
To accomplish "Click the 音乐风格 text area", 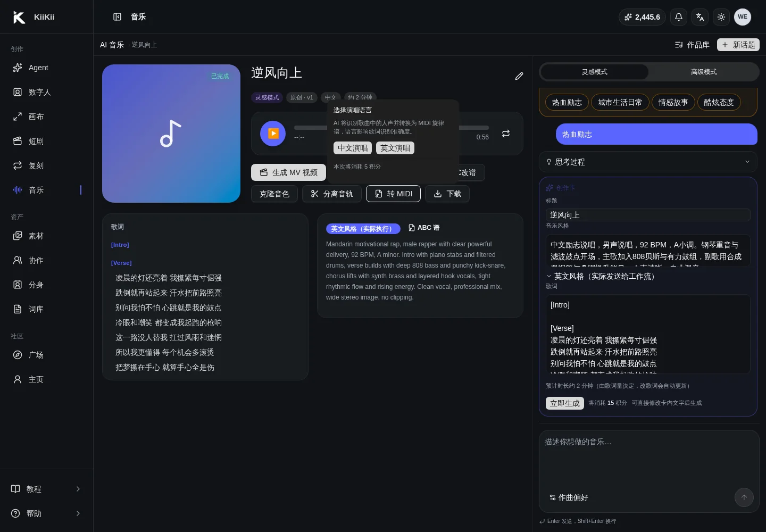I will pos(648,251).
